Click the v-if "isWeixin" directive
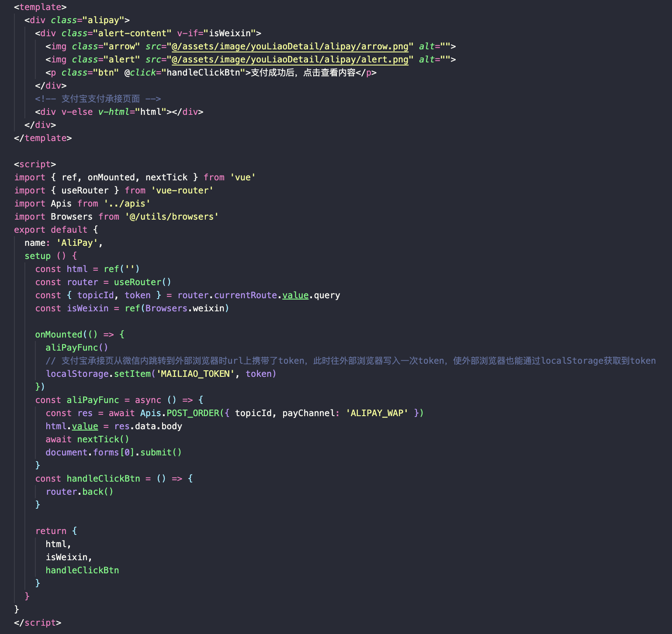Screen dimensions: 672x634 click(x=216, y=33)
